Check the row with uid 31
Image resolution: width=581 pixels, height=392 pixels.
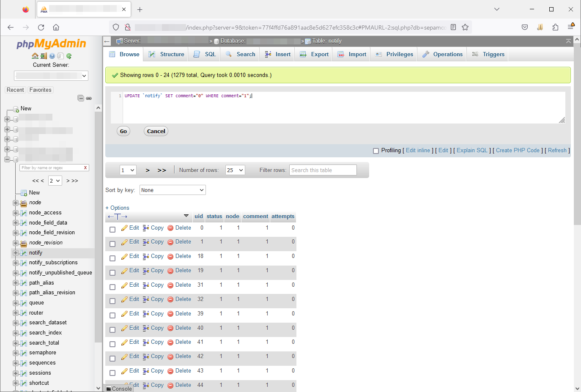(x=112, y=287)
